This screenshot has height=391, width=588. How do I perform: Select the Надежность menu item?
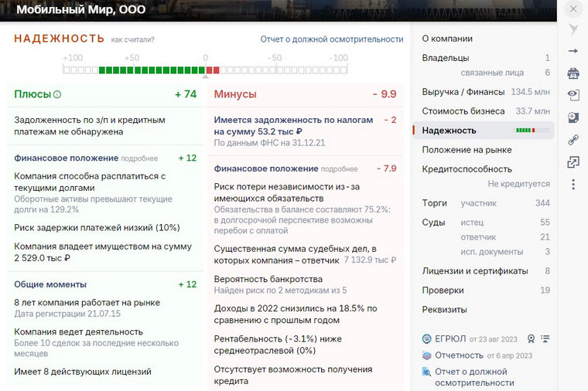484,131
